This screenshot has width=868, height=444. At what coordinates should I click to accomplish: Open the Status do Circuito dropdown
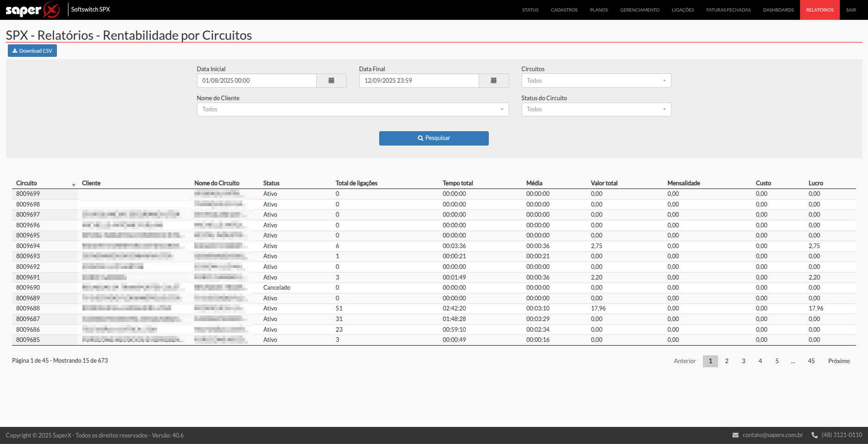(x=596, y=109)
